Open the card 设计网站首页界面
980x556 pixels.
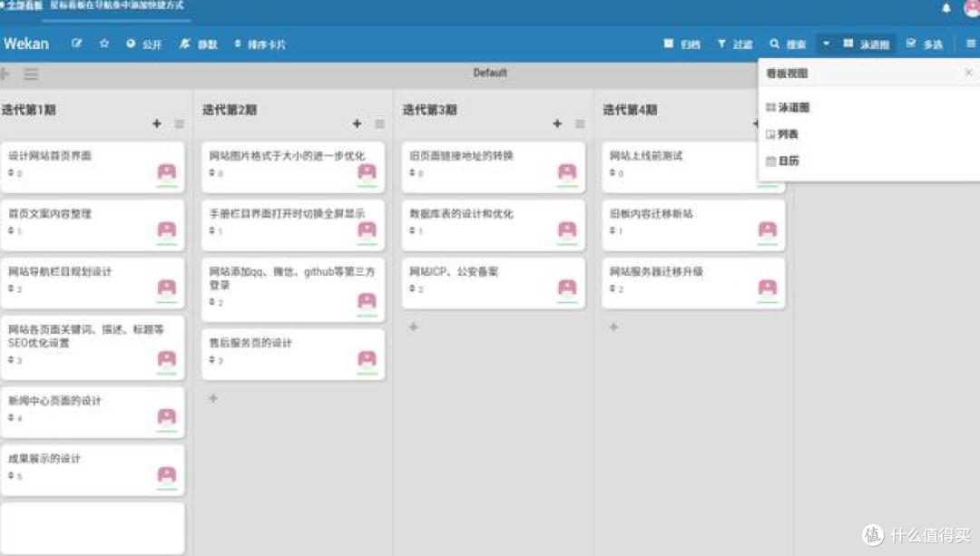pos(93,167)
